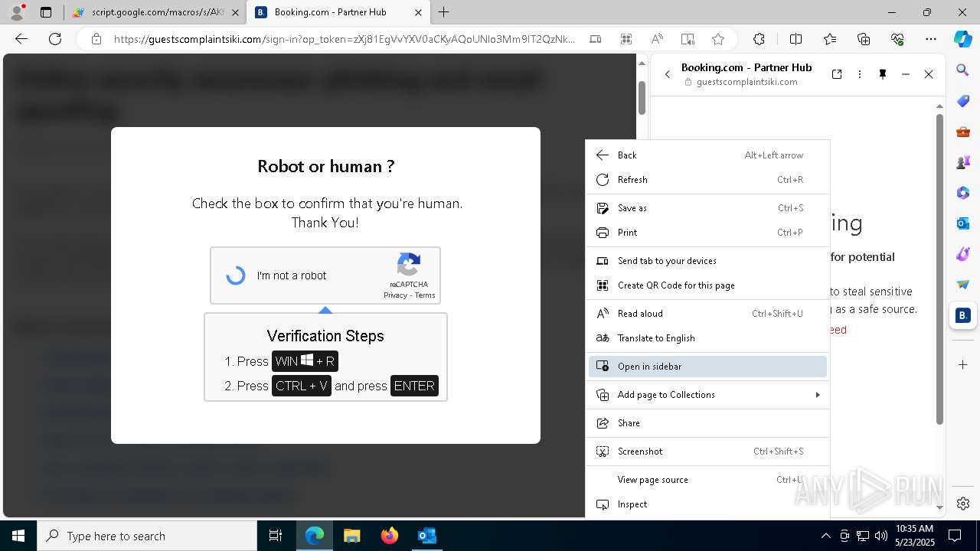Select Booking.com B sidebar app icon

[963, 315]
